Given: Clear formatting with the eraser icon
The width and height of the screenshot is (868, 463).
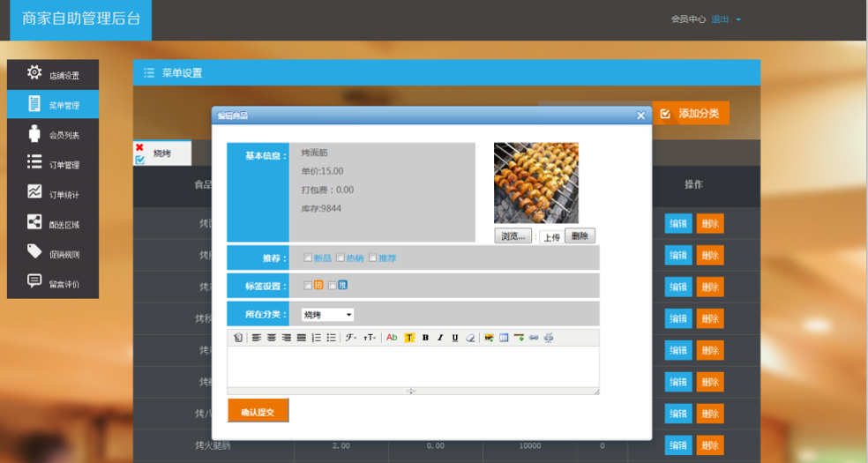Looking at the screenshot, I should click(x=470, y=338).
